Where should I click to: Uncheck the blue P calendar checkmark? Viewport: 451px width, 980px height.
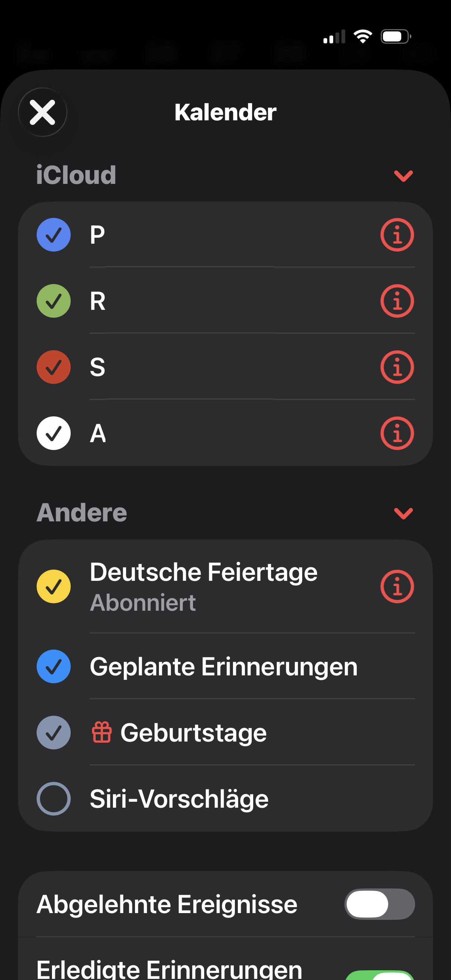point(53,235)
